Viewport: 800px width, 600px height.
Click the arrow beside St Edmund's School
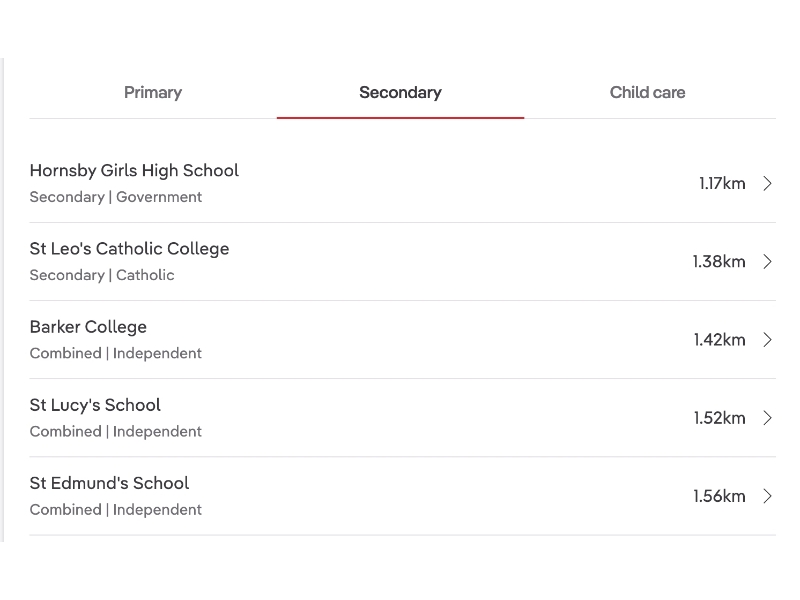767,496
